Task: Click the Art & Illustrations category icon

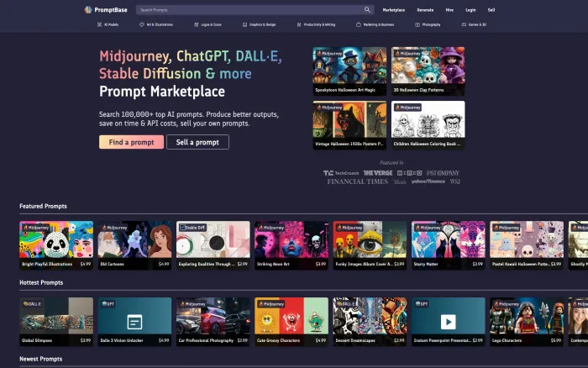Action: point(142,24)
